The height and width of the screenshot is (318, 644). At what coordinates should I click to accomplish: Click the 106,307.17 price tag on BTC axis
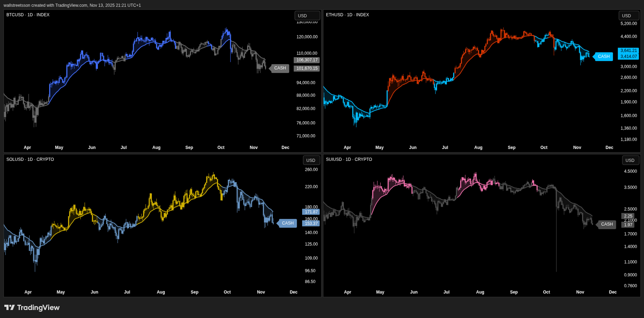coord(307,60)
